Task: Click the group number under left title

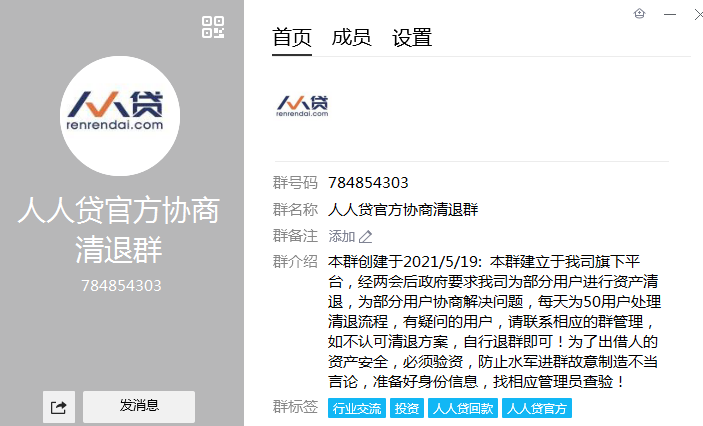Action: [x=121, y=286]
